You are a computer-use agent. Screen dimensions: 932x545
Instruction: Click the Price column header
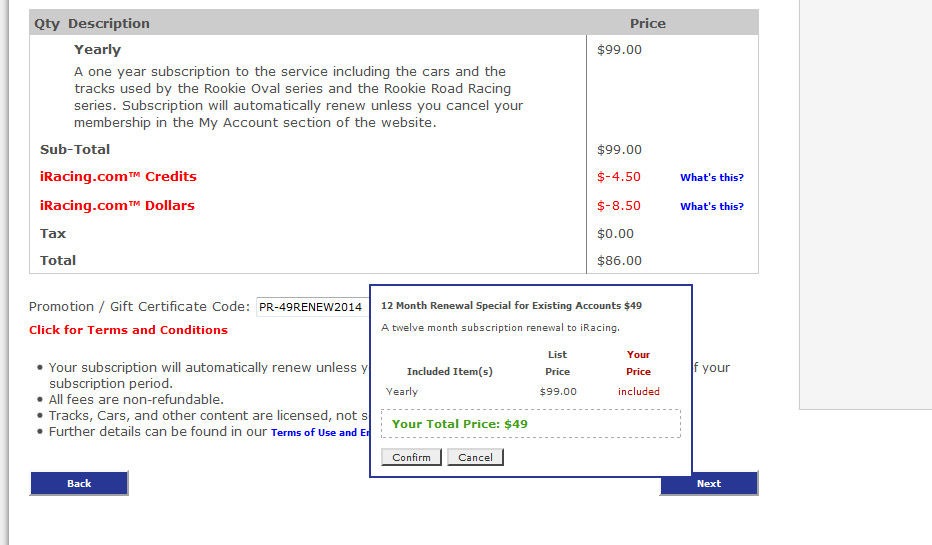click(x=647, y=23)
